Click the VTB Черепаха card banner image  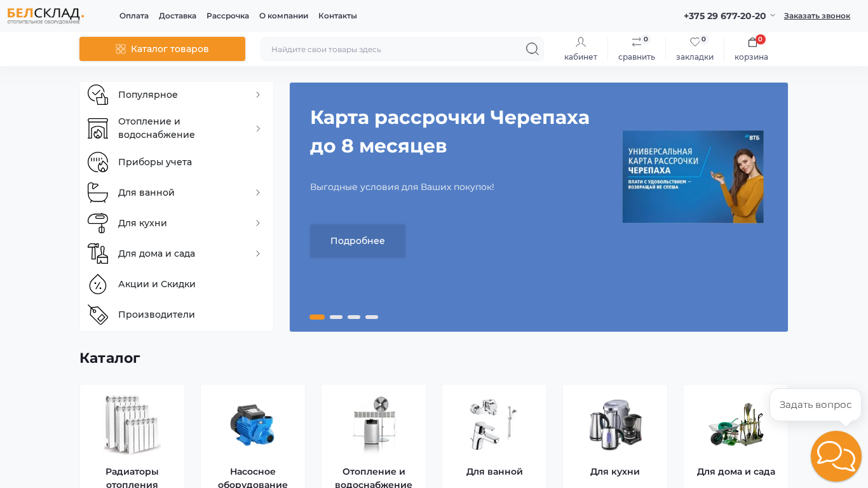693,177
